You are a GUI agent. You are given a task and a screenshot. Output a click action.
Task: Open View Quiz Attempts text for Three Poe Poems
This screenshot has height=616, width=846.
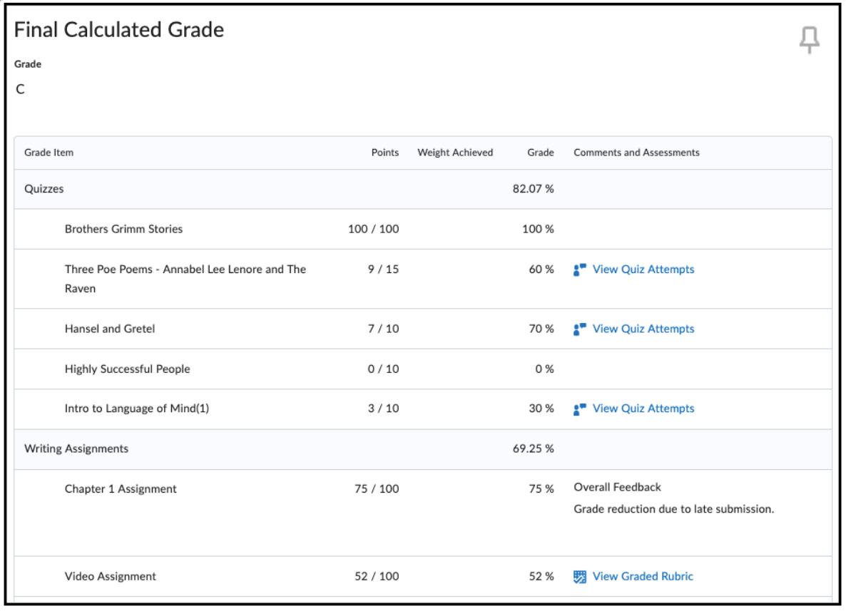click(643, 269)
